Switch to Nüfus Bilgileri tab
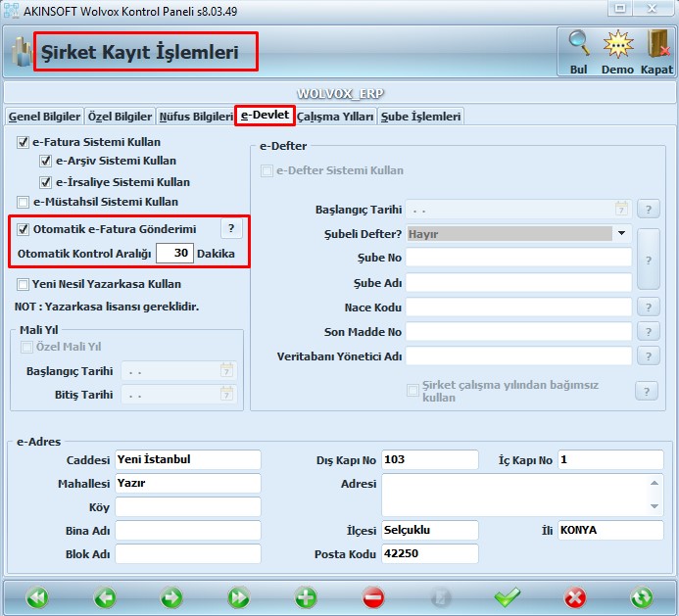 tap(196, 117)
